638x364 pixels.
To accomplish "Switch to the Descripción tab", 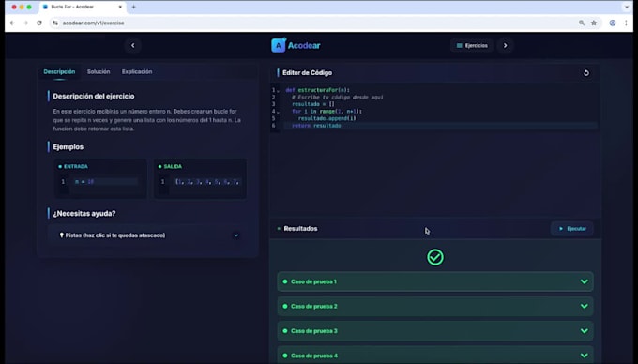I will [x=59, y=71].
